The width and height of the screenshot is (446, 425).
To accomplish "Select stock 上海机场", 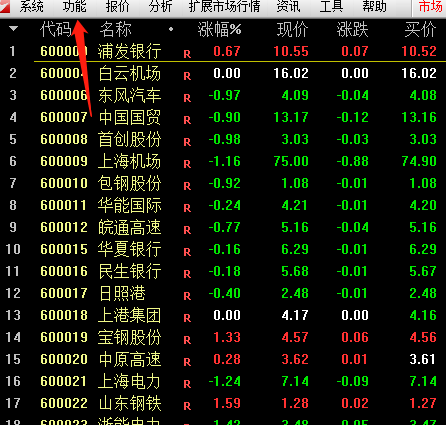I will click(x=130, y=161).
